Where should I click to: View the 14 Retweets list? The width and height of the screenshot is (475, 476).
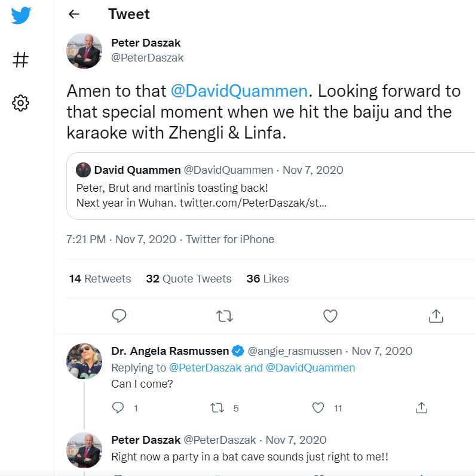click(100, 278)
